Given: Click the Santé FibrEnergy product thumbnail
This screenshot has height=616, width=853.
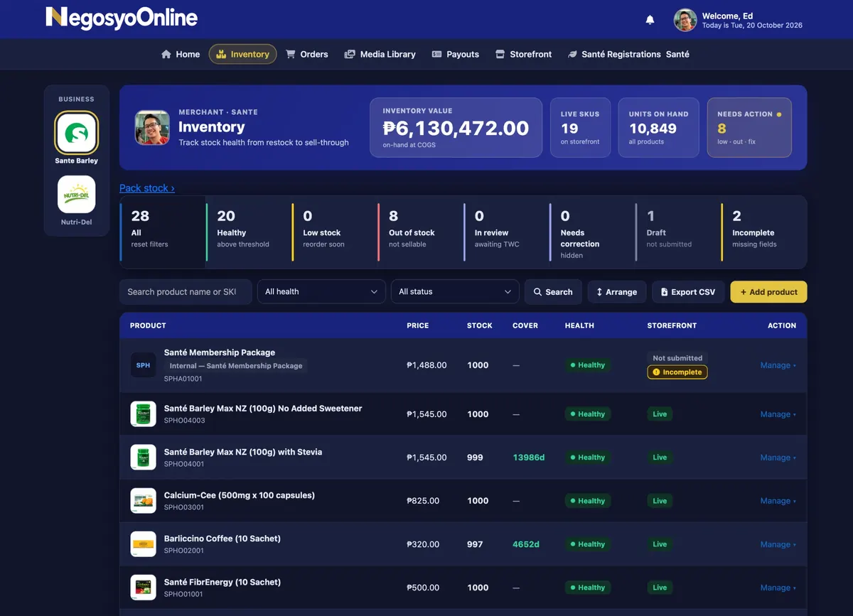Looking at the screenshot, I should [x=143, y=588].
